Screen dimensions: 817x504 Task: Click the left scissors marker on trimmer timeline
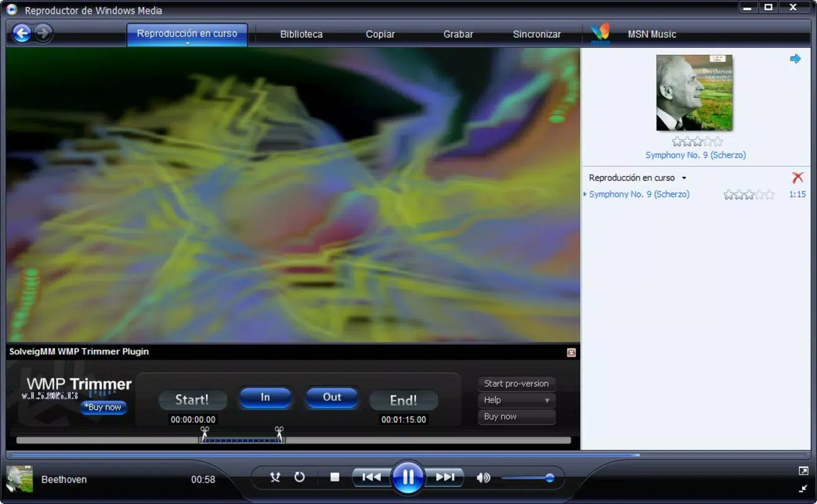(204, 433)
